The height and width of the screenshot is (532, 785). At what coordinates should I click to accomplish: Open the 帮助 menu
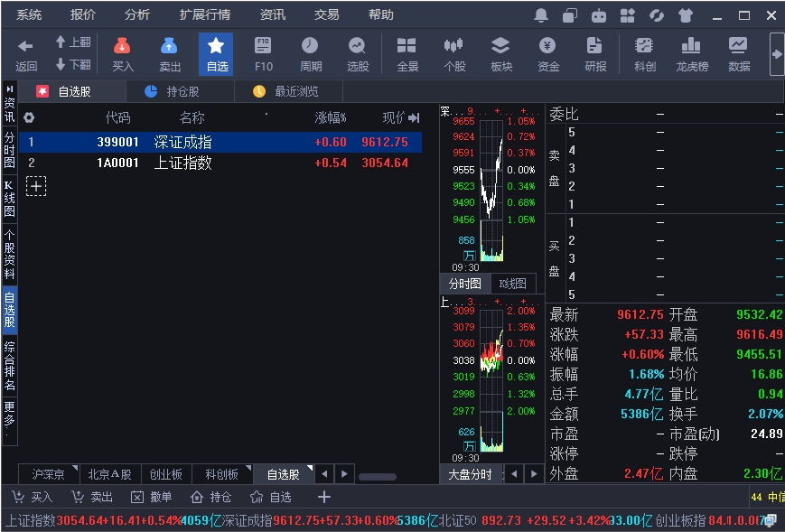coord(381,15)
